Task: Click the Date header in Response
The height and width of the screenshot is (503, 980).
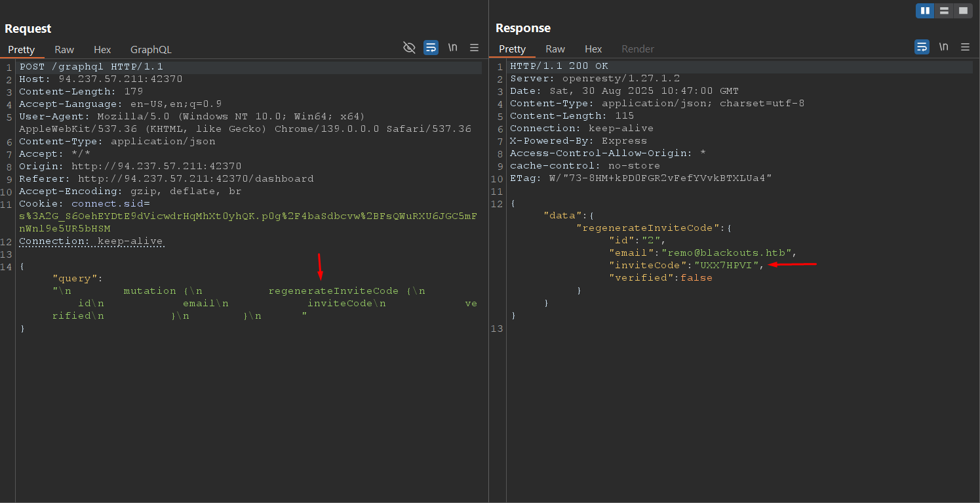Action: pos(625,91)
